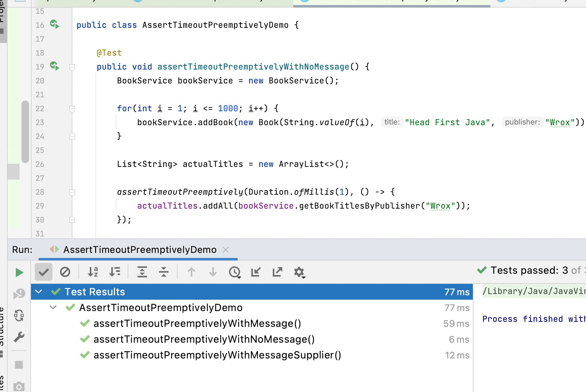Enable rerun tests automatically

click(x=19, y=315)
